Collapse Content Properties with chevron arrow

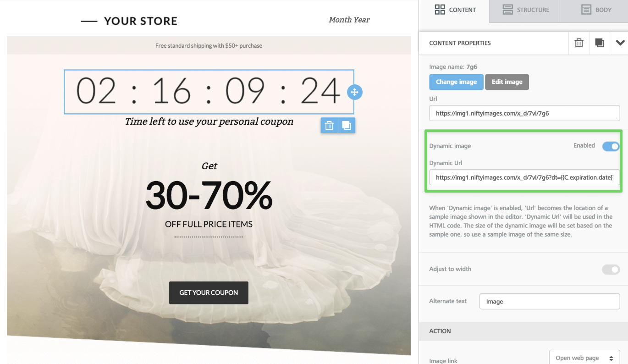[620, 43]
